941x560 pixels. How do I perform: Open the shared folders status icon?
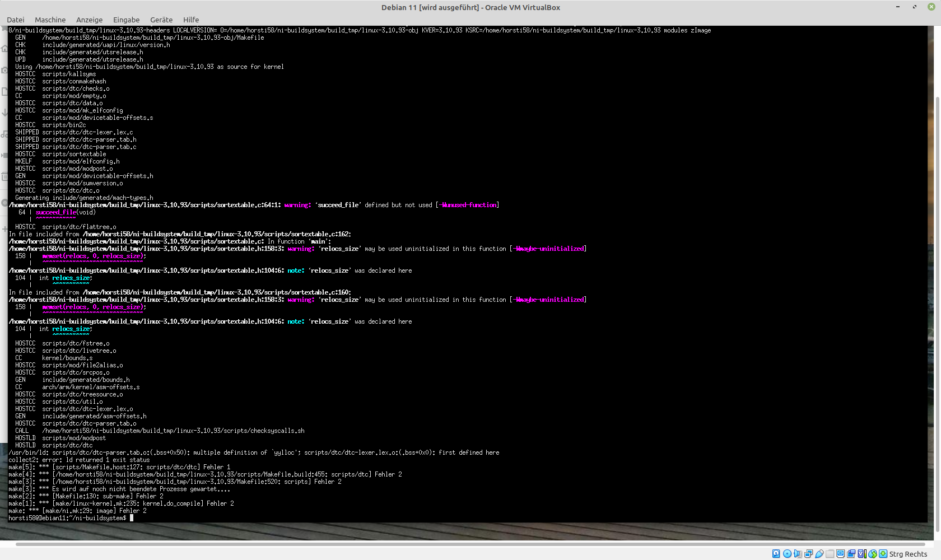tap(830, 554)
